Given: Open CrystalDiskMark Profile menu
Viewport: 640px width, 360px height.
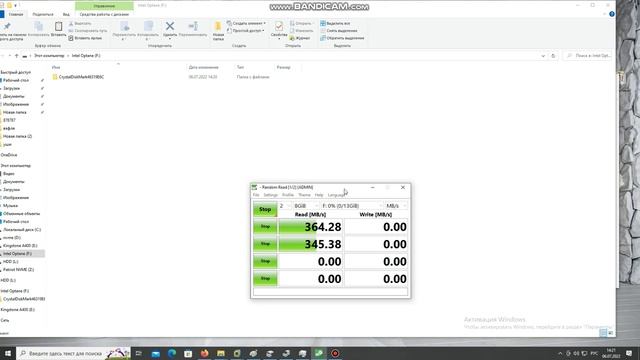Looking at the screenshot, I should 288,195.
